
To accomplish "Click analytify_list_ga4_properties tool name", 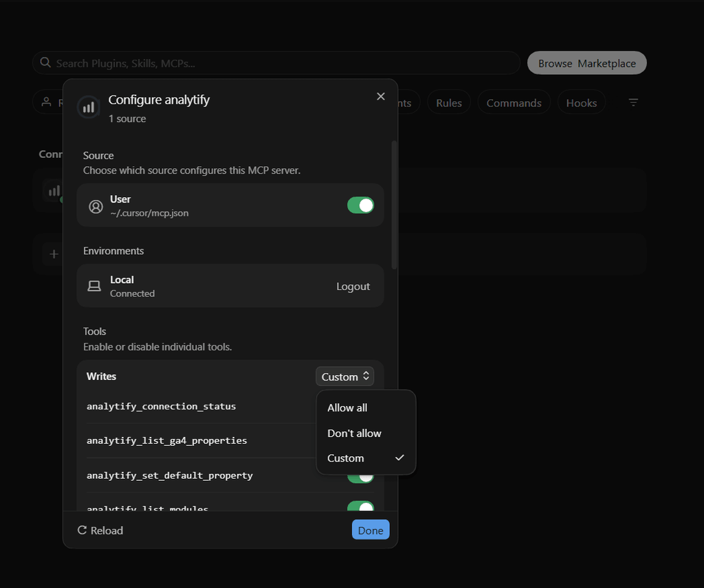I will pyautogui.click(x=166, y=441).
